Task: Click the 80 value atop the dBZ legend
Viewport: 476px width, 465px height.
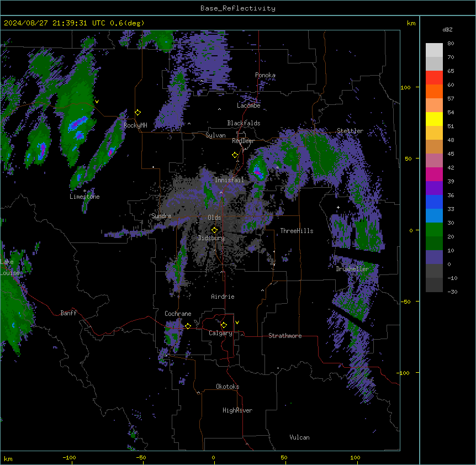Action: 451,44
